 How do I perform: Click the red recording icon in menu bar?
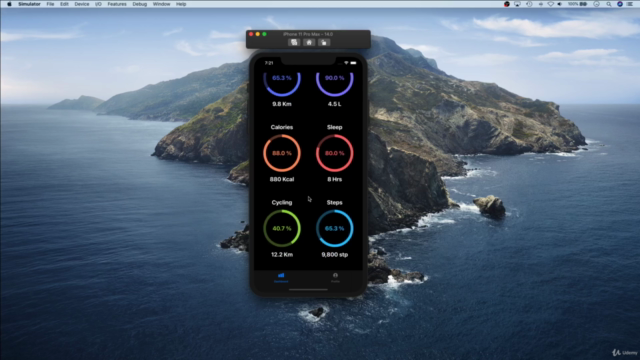tap(507, 4)
